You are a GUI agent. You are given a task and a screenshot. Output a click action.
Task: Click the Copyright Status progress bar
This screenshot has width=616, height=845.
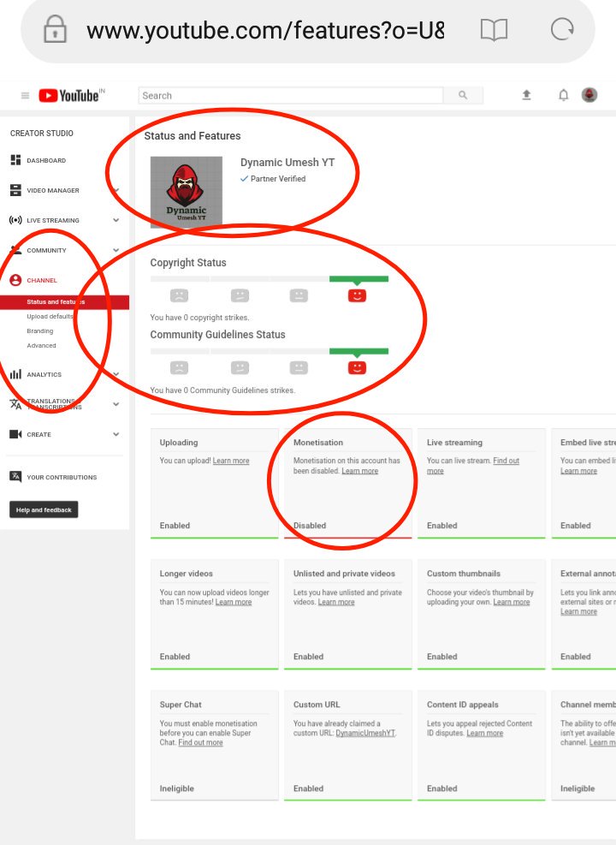269,278
